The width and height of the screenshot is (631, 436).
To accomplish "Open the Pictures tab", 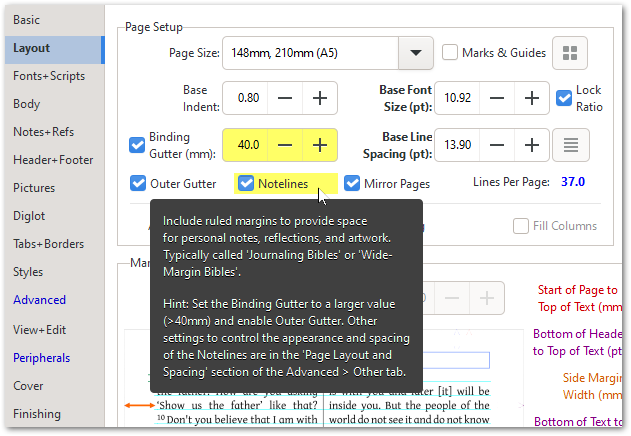I will (x=54, y=188).
